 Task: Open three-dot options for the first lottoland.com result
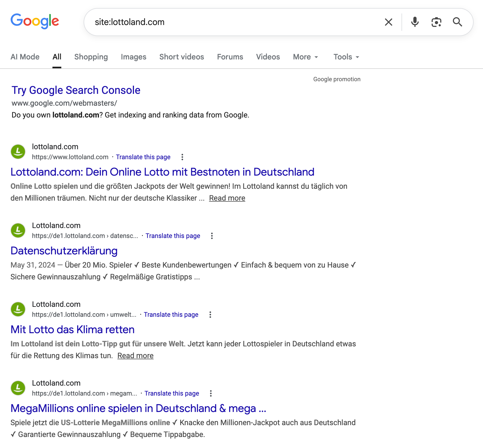(182, 157)
